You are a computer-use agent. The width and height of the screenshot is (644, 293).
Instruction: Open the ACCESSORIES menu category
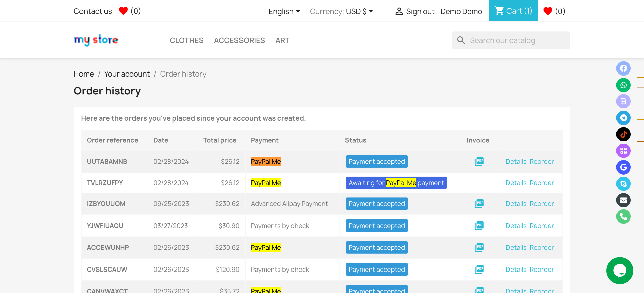(x=239, y=40)
